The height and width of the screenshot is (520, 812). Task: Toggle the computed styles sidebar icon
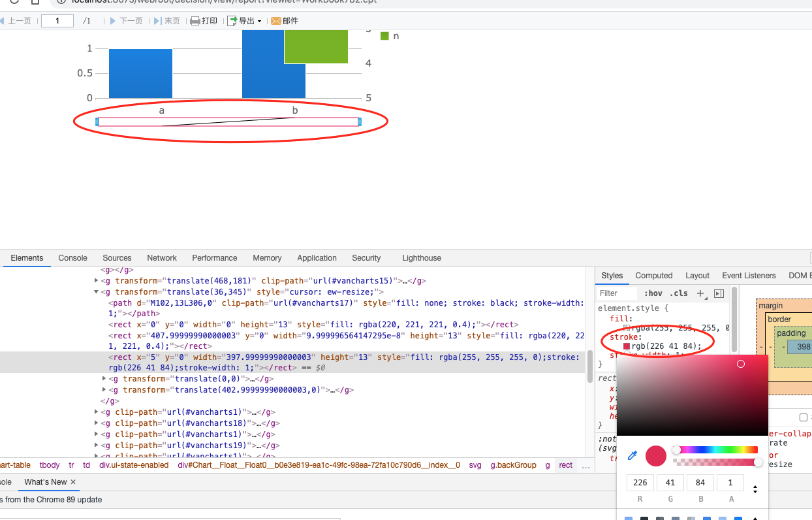[719, 293]
